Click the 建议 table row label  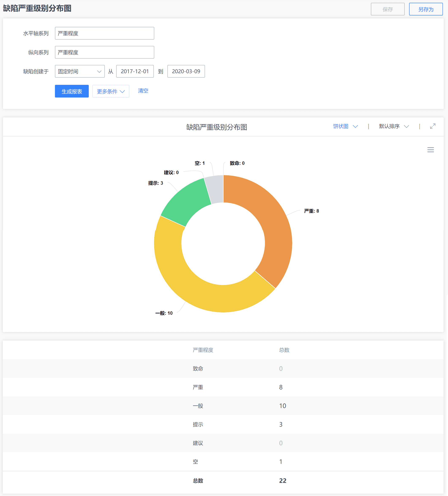click(198, 443)
